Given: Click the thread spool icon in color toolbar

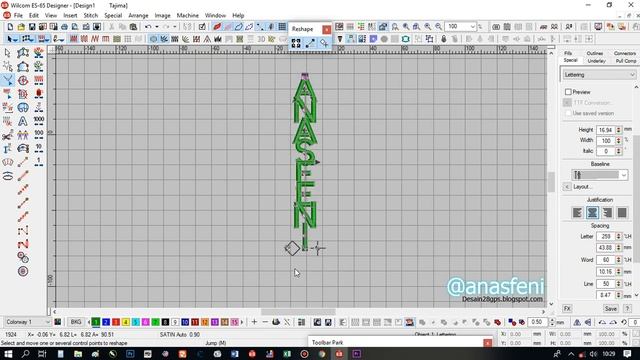Looking at the screenshot, I should 276,322.
